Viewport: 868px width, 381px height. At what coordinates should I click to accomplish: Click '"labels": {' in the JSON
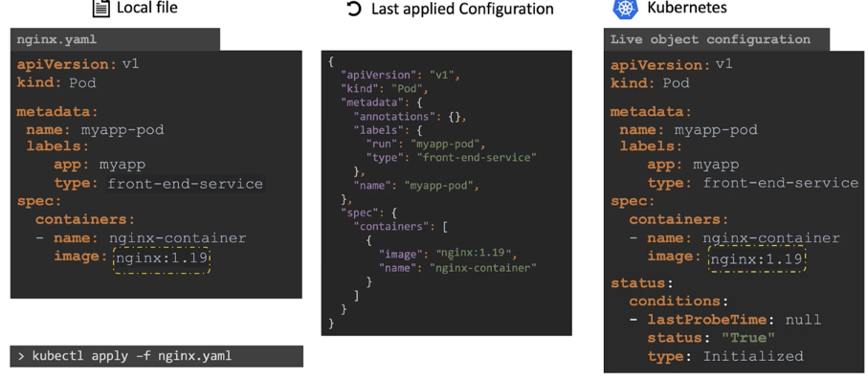pyautogui.click(x=388, y=131)
